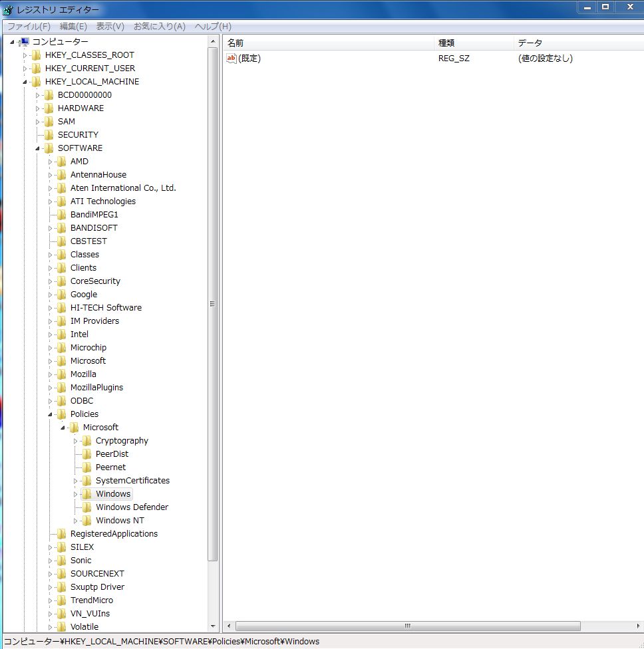Image resolution: width=644 pixels, height=649 pixels.
Task: Click the Google folder icon
Action: [x=62, y=295]
